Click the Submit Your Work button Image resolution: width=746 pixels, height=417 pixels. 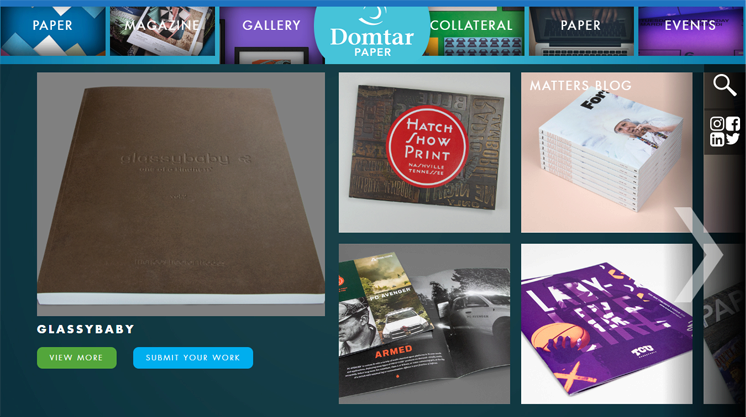click(x=193, y=357)
